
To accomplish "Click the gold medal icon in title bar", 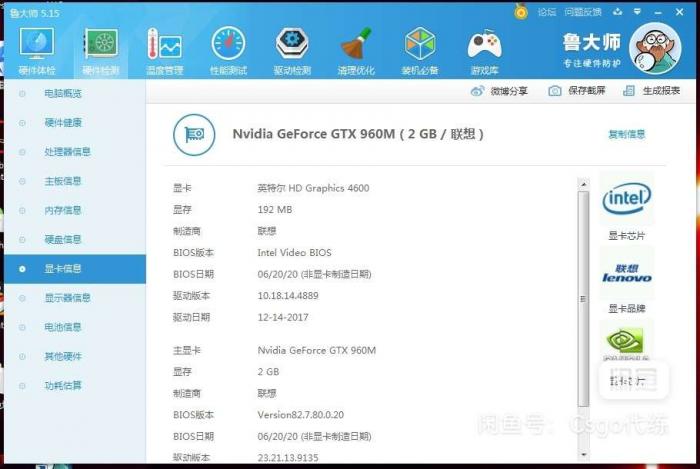I will [521, 12].
